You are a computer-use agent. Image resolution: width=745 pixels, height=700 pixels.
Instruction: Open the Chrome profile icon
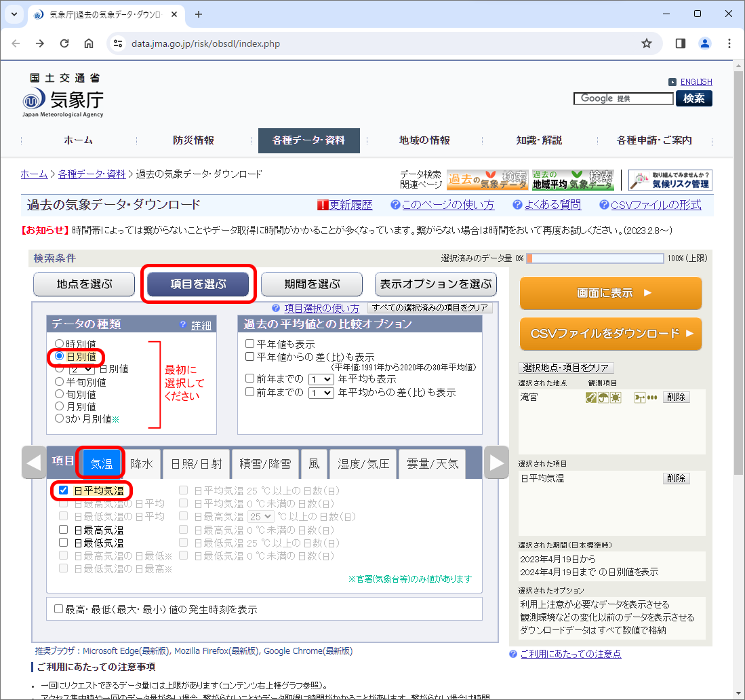pos(705,43)
